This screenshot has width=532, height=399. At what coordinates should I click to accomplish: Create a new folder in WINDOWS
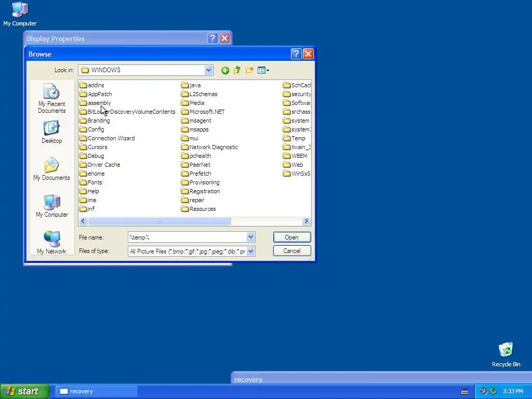coord(249,70)
